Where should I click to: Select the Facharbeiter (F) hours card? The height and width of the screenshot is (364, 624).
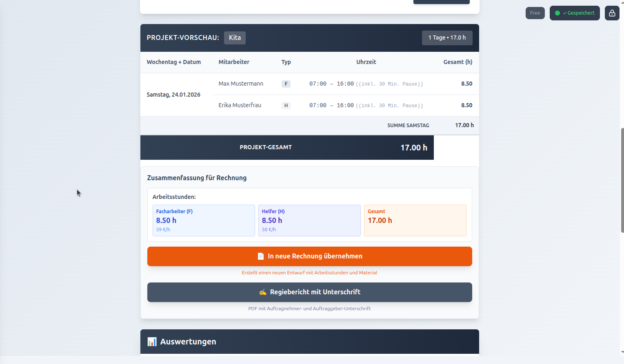[x=203, y=221]
